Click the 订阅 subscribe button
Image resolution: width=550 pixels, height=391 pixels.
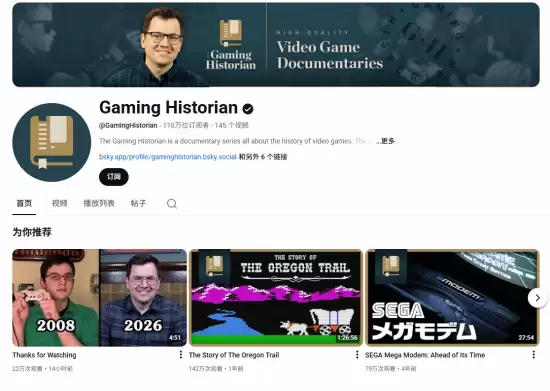(114, 177)
